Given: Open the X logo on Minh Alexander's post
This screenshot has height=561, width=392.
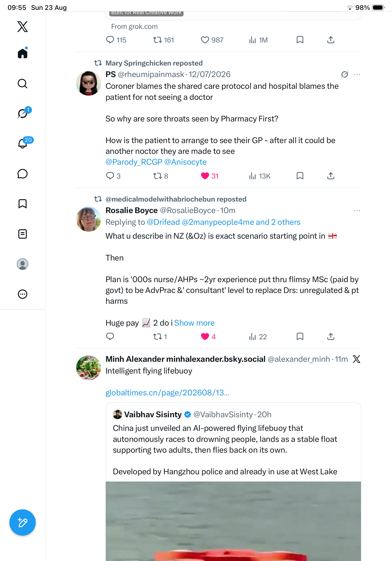Looking at the screenshot, I should click(357, 359).
